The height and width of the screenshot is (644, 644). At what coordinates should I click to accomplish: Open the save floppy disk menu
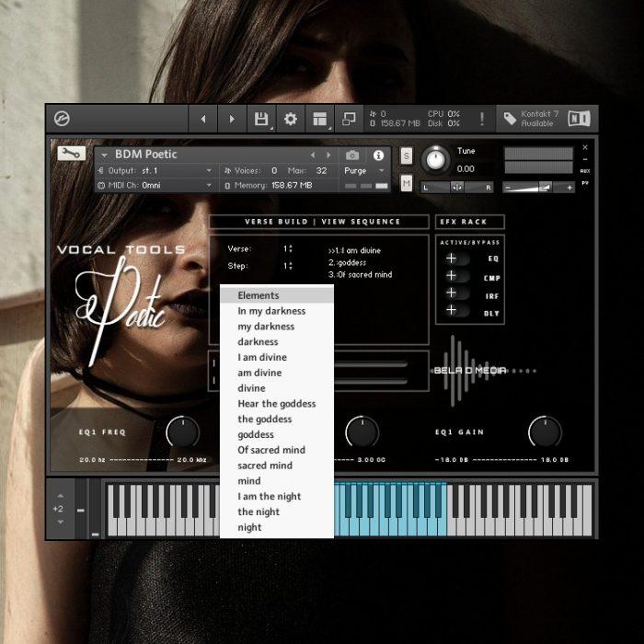[261, 119]
